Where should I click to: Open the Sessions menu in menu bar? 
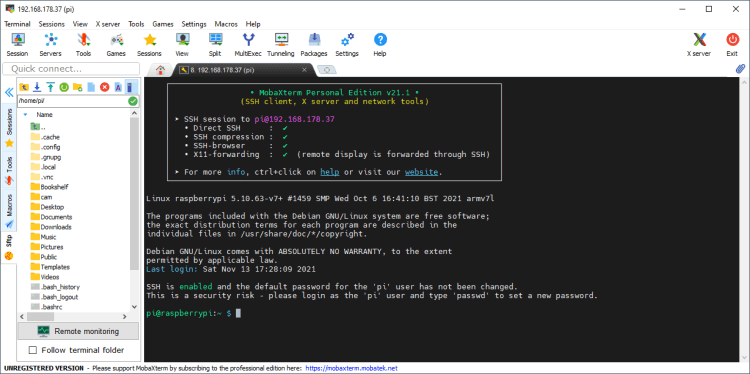pyautogui.click(x=51, y=24)
